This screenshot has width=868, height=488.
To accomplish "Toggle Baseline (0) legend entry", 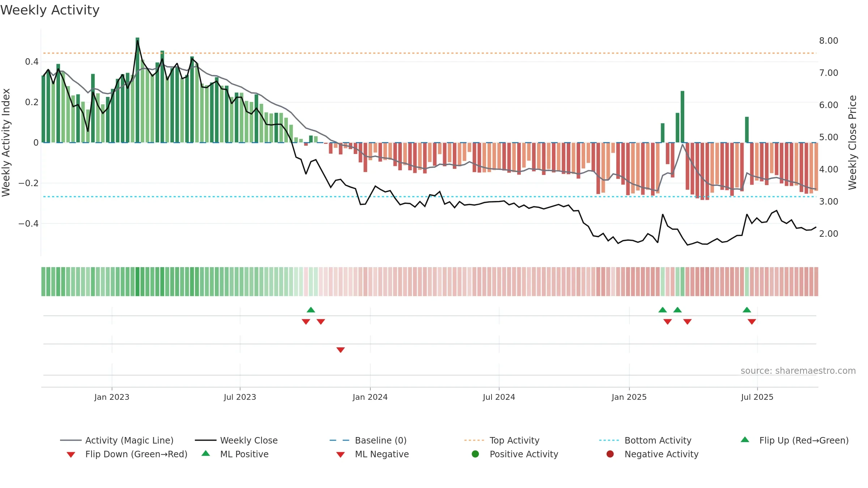I will pyautogui.click(x=368, y=440).
